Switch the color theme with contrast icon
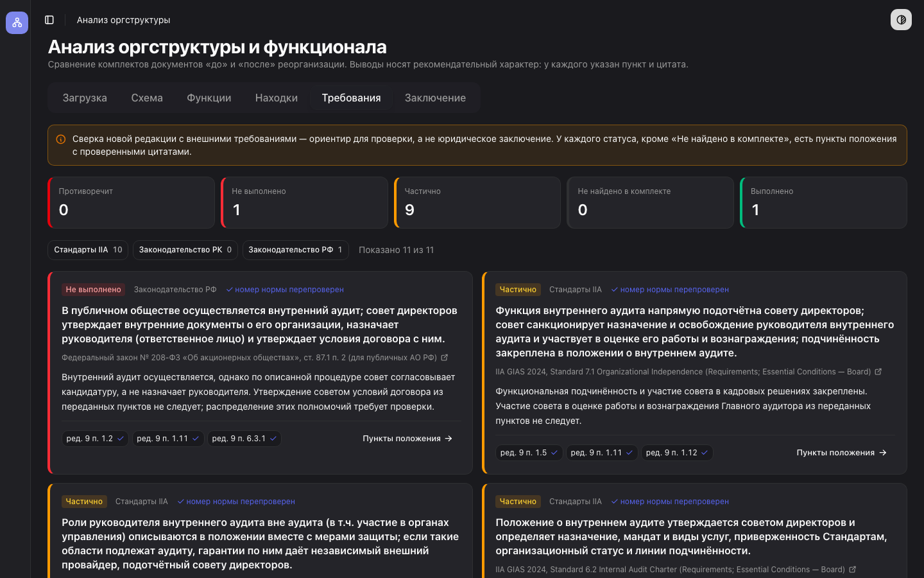Screen dimensions: 924x578 [x=901, y=20]
